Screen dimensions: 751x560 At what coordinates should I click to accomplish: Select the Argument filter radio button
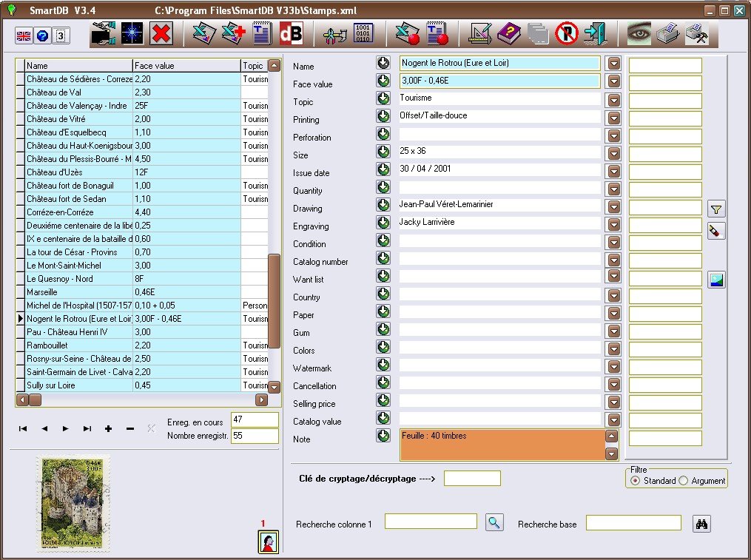coord(684,481)
